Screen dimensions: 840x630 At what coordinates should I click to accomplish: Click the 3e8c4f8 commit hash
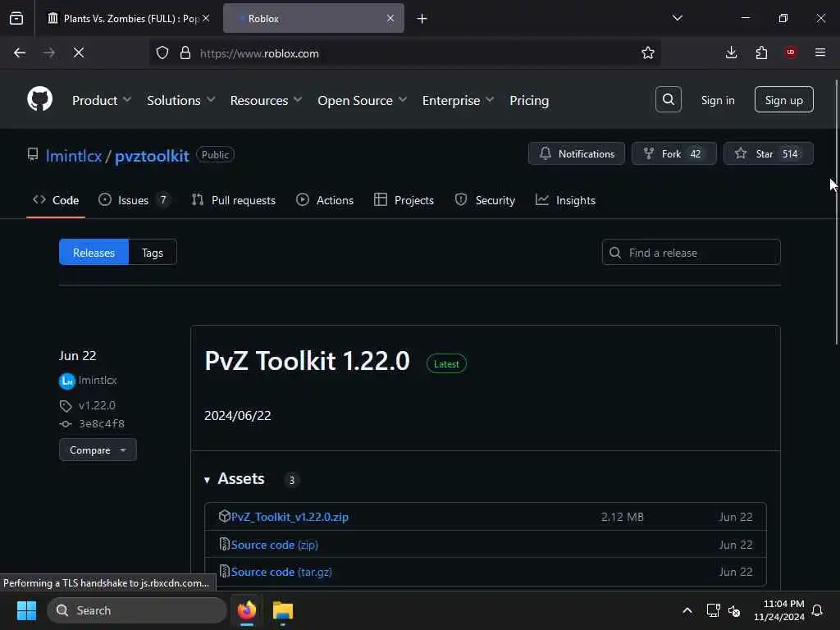click(x=102, y=424)
